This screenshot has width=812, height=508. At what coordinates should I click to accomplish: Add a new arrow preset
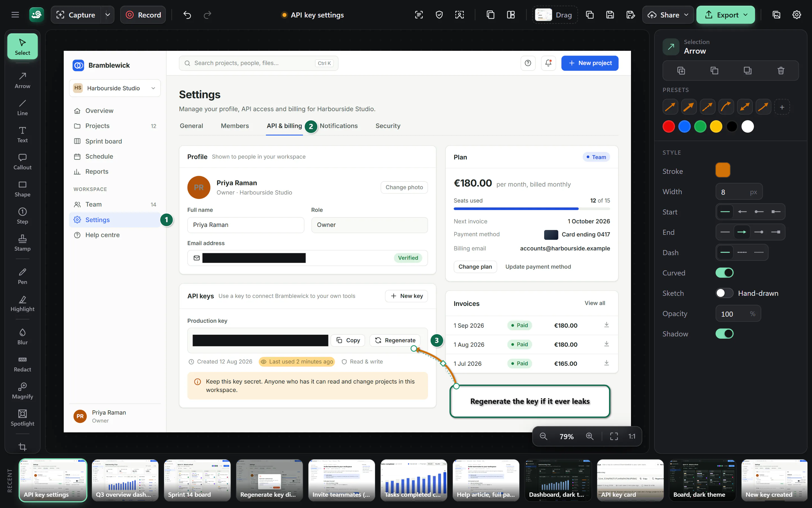click(782, 107)
